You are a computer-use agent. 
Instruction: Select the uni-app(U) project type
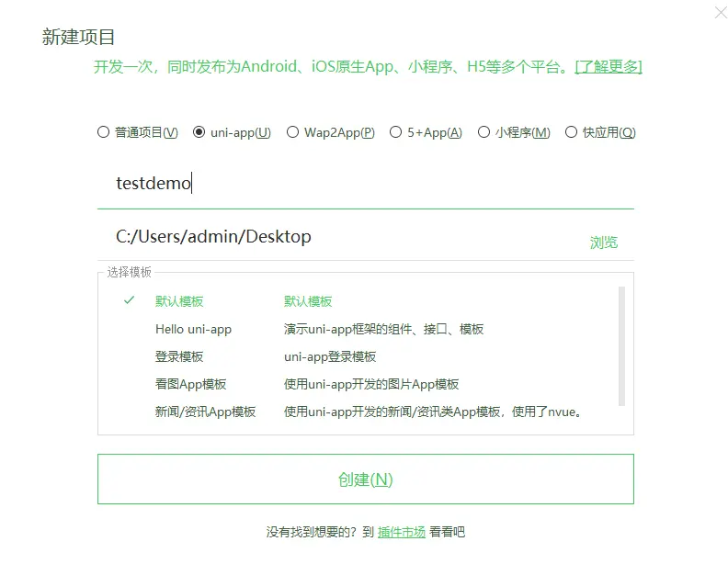(232, 132)
